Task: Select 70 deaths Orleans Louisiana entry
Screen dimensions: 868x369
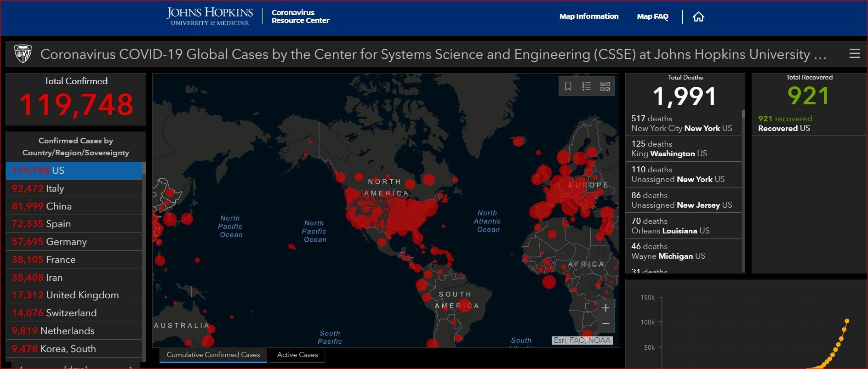Action: tap(683, 226)
